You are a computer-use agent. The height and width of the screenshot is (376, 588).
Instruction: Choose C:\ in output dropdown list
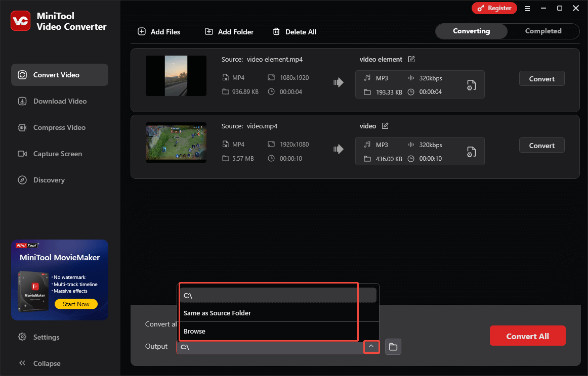(x=278, y=295)
